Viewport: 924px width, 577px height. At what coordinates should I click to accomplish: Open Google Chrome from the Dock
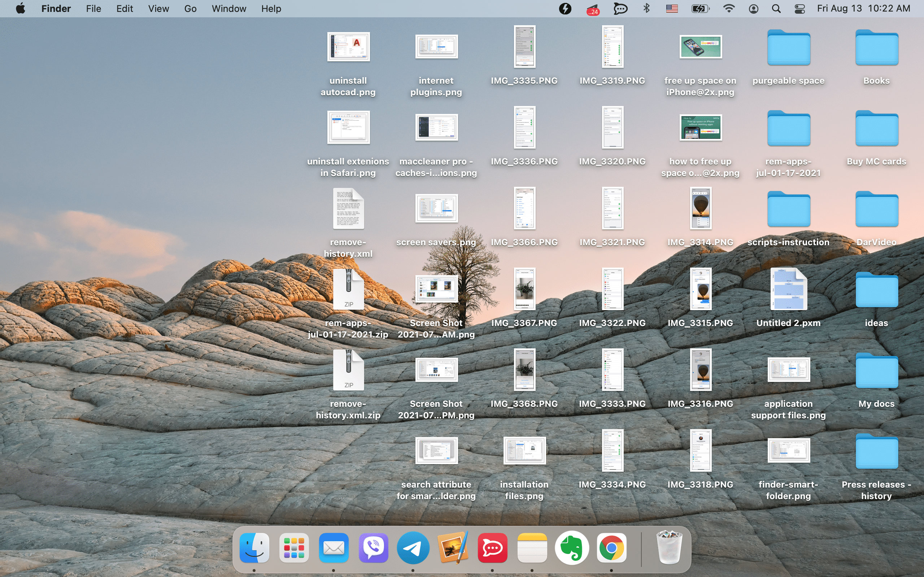tap(611, 548)
